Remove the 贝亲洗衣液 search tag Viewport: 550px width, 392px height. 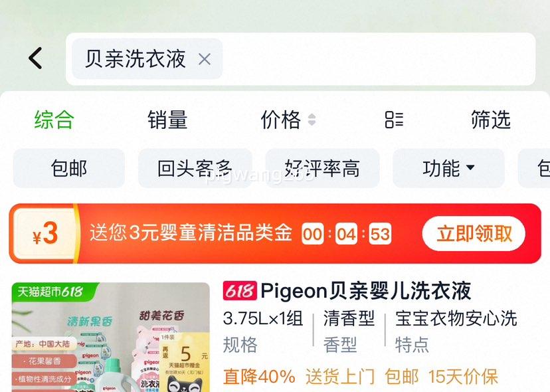point(205,59)
